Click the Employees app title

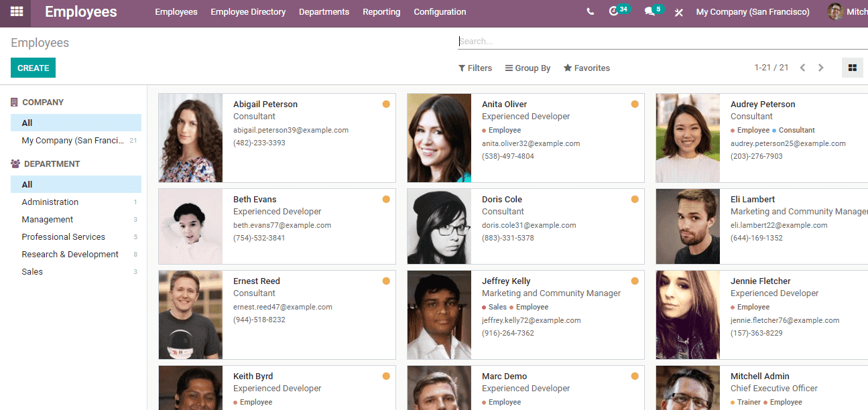click(x=81, y=12)
